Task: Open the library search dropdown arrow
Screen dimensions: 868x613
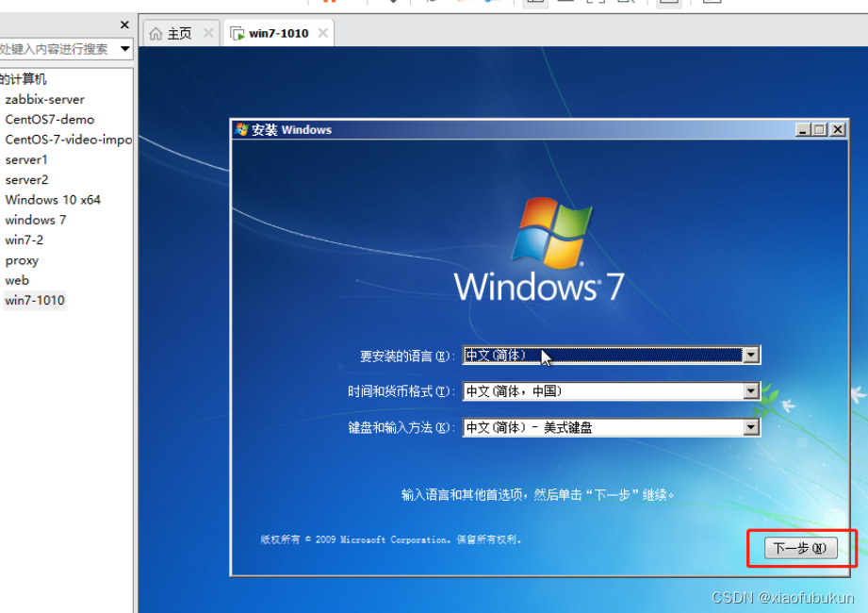Action: tap(125, 49)
